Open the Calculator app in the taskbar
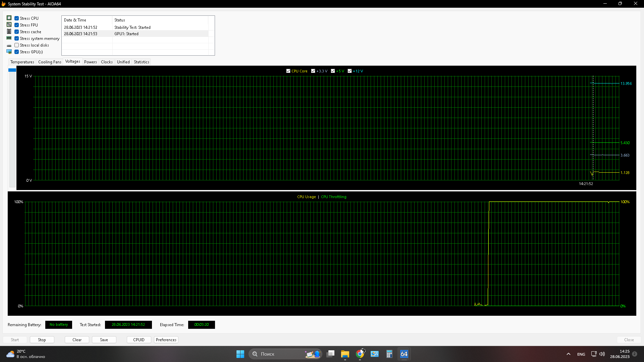This screenshot has width=644, height=362. coord(389,354)
